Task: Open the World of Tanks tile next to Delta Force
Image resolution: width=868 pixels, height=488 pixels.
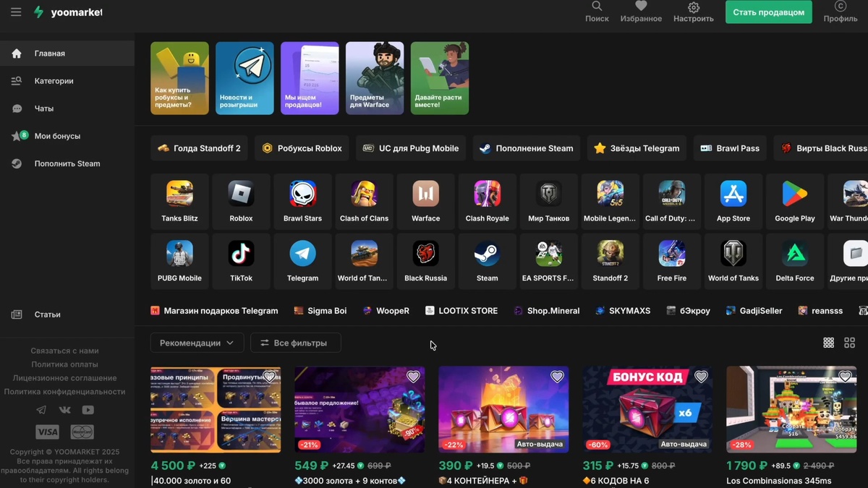Action: [x=733, y=262]
